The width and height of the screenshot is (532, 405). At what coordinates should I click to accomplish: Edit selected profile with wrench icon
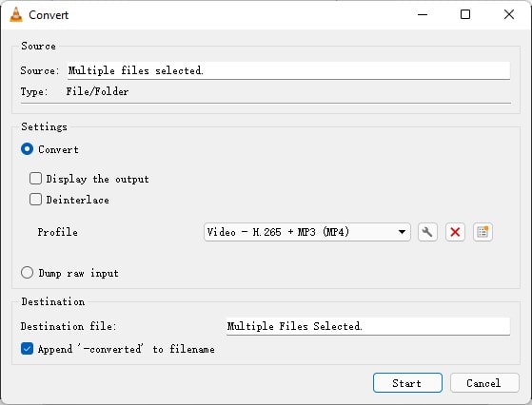tap(427, 232)
